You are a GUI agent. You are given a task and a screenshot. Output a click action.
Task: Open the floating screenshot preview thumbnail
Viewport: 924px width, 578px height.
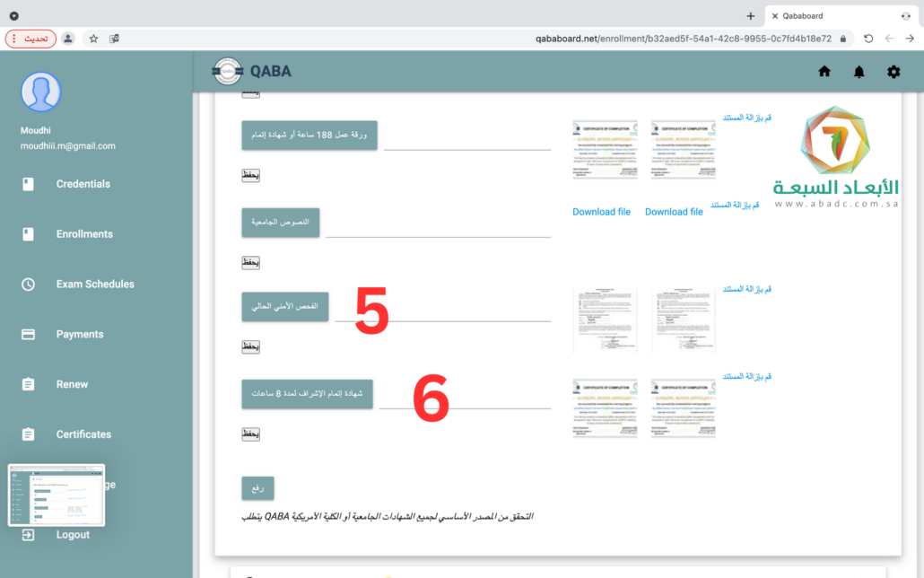(57, 495)
